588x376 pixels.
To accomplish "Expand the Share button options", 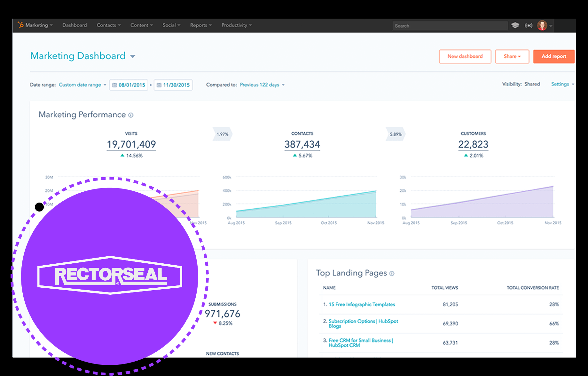I will tap(512, 56).
